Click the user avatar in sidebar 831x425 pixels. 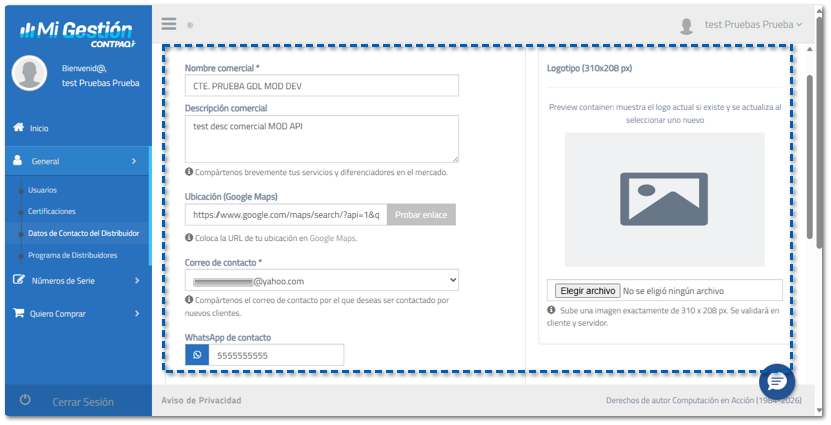tap(30, 74)
